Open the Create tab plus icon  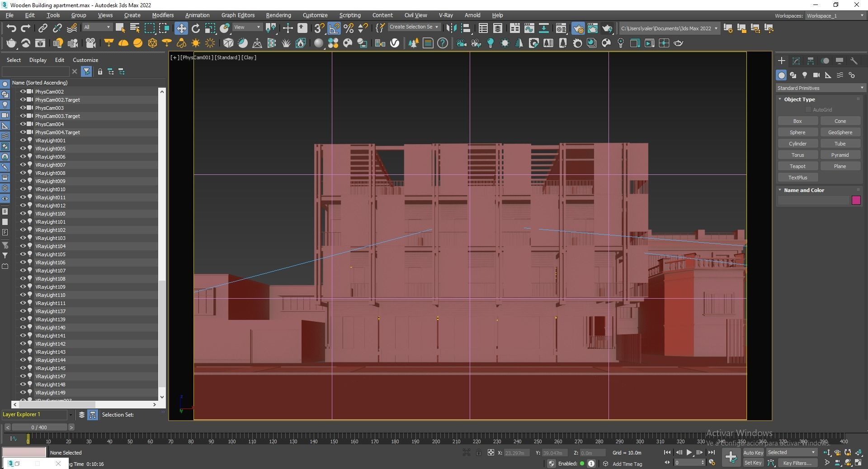(782, 61)
